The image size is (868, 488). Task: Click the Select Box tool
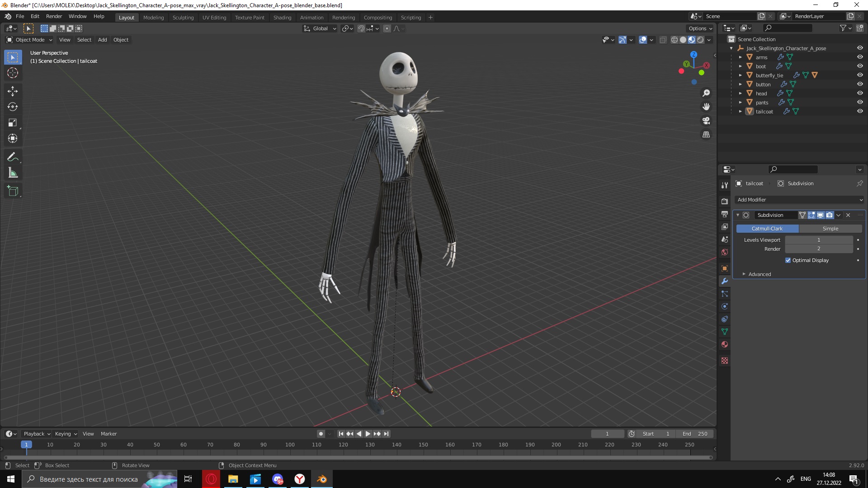click(x=13, y=57)
